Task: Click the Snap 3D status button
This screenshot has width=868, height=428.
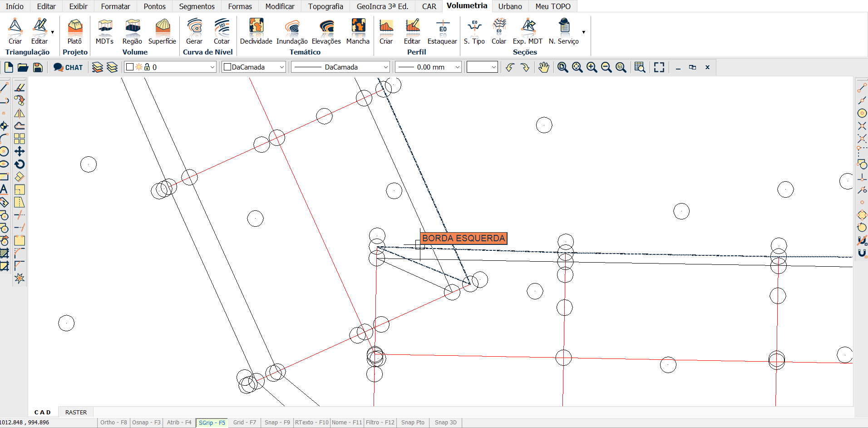Action: tap(445, 423)
